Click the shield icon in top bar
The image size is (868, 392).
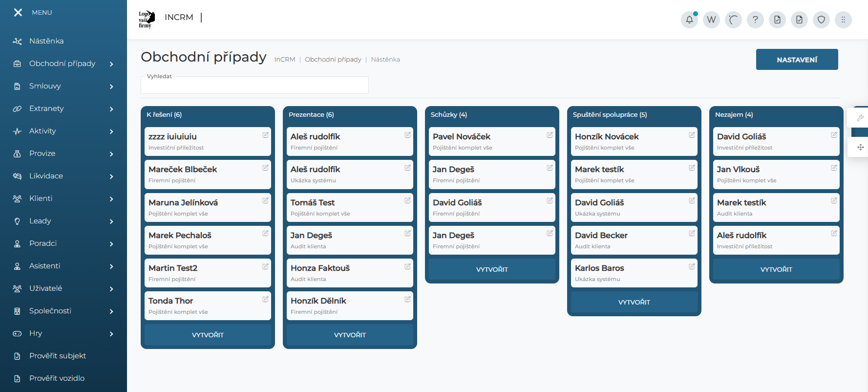click(x=821, y=20)
